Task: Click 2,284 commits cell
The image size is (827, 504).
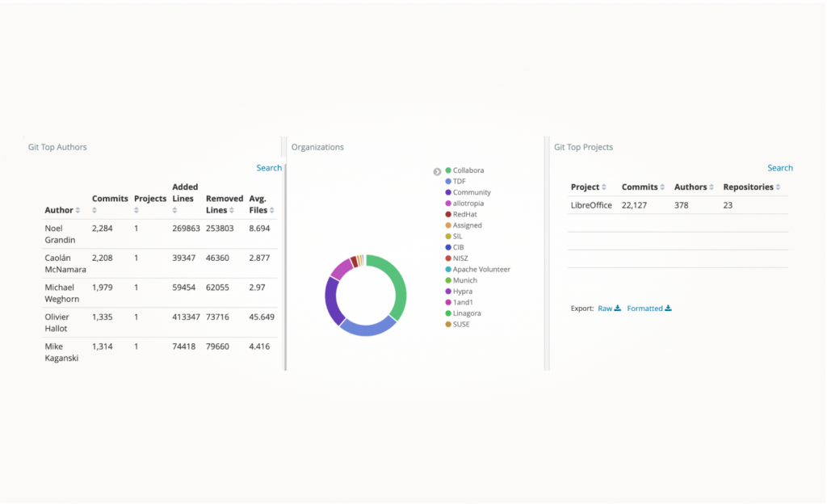Action: pyautogui.click(x=103, y=229)
